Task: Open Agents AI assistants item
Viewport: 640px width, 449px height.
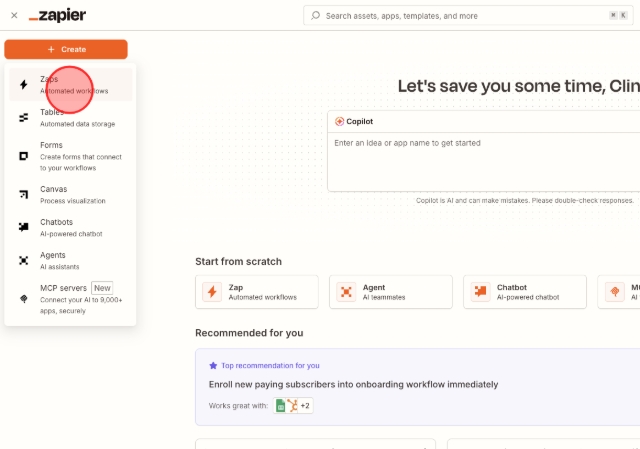Action: (x=71, y=260)
